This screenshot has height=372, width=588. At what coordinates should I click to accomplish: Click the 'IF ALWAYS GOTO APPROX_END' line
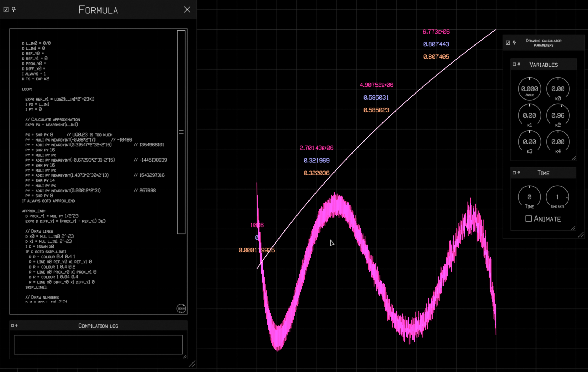[48, 201]
